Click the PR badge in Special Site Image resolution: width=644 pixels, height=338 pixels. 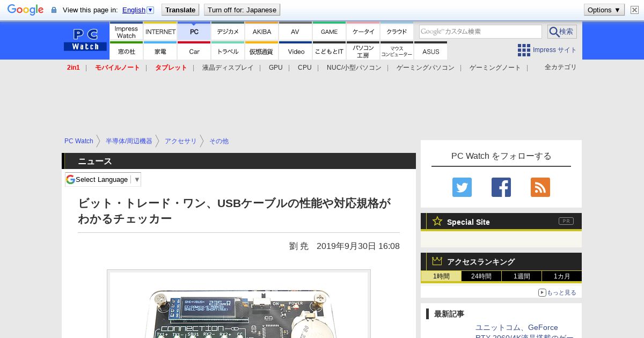(x=566, y=221)
